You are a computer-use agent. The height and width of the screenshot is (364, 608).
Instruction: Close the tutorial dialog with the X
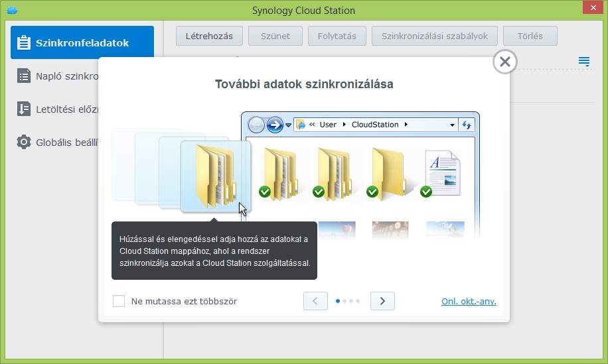tap(505, 62)
